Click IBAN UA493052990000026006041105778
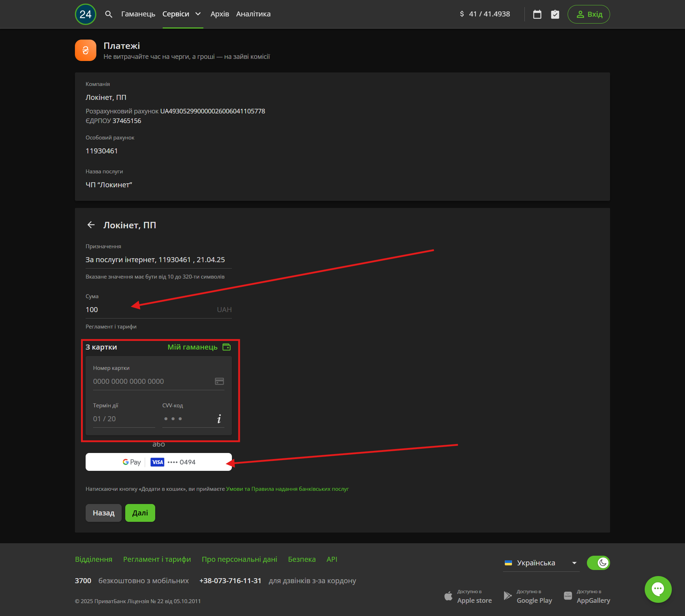Image resolution: width=685 pixels, height=616 pixels. click(213, 111)
